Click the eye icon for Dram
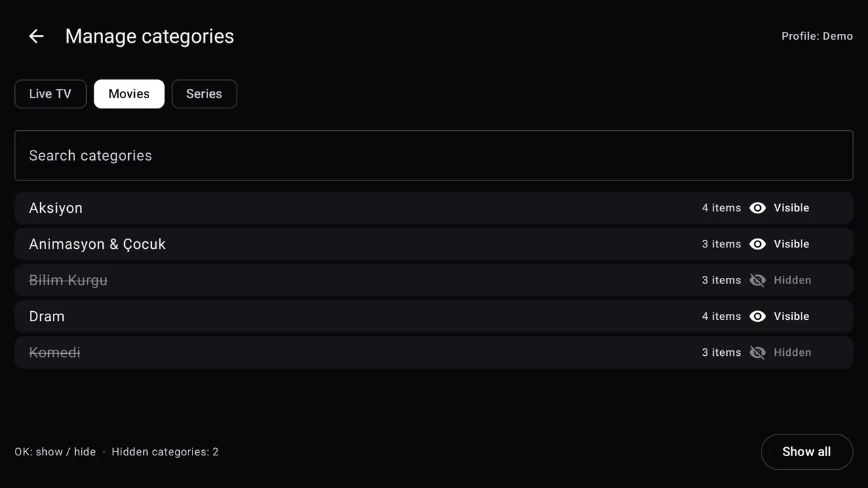The width and height of the screenshot is (868, 488). tap(757, 317)
